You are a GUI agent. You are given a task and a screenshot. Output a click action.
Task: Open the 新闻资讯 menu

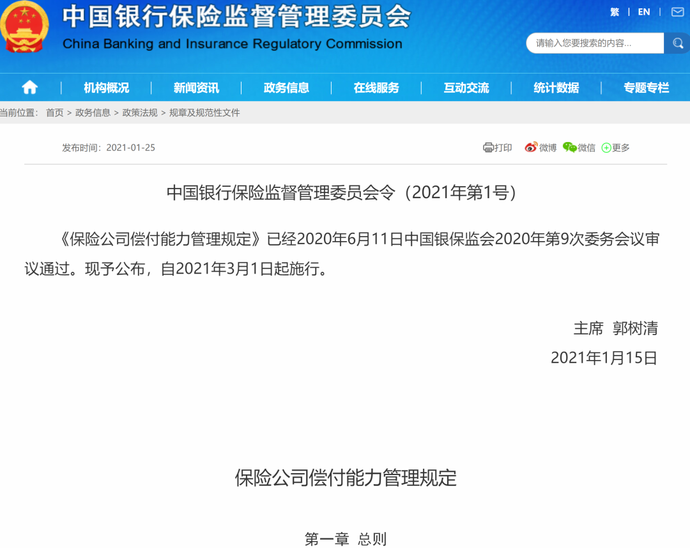tap(196, 88)
